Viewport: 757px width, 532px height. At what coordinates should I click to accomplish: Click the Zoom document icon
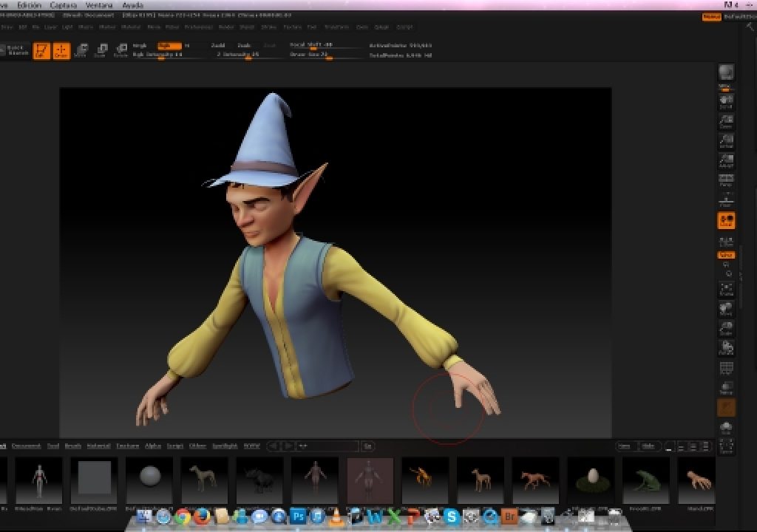point(726,121)
